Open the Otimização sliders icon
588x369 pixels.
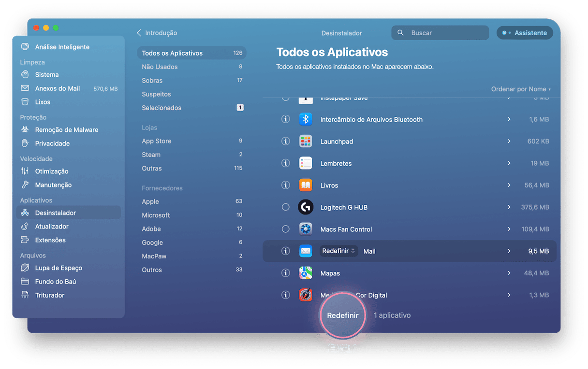(x=25, y=171)
